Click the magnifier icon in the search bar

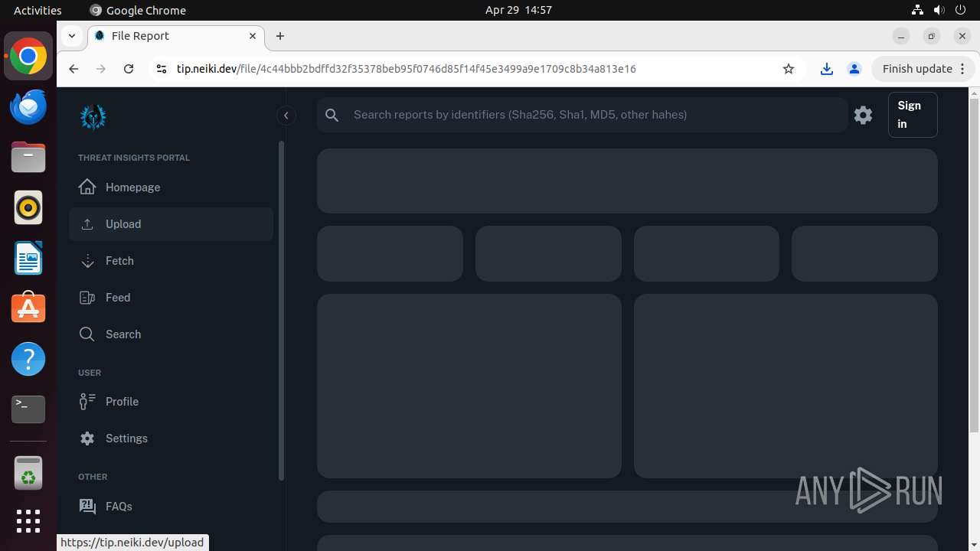[x=332, y=115]
